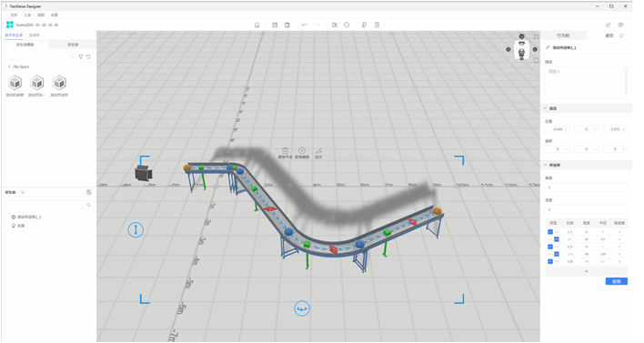644x343 pixels.
Task: Click the 延长 extend icon in viewport
Action: click(x=318, y=151)
